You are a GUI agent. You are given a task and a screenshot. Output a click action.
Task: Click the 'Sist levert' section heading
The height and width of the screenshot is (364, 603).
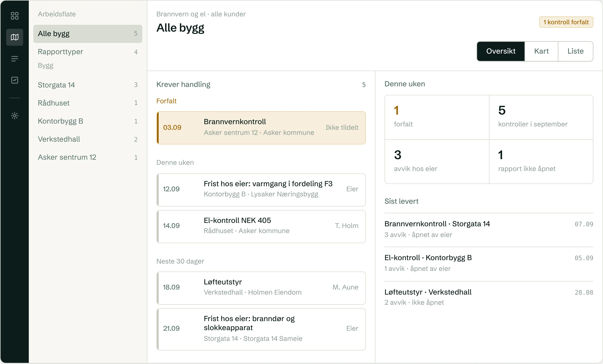pos(401,201)
